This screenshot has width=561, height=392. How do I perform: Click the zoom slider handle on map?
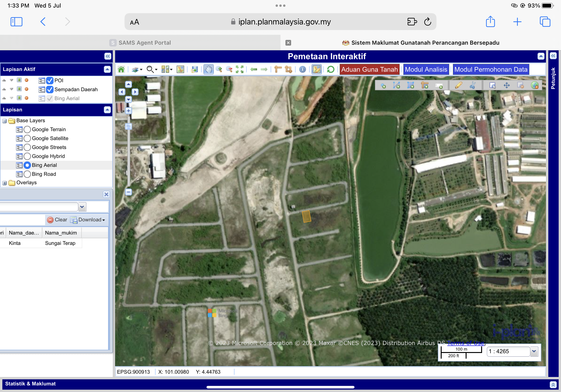point(129,126)
